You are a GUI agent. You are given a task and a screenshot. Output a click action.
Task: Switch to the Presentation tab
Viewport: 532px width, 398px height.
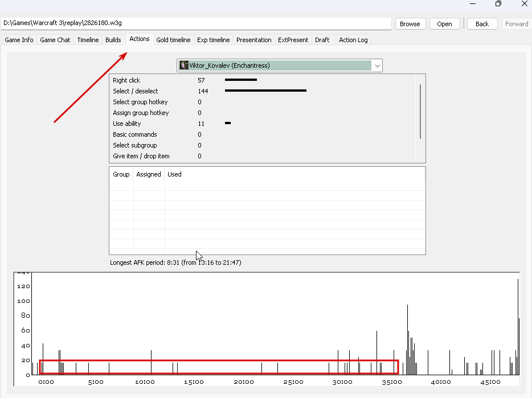(x=254, y=40)
